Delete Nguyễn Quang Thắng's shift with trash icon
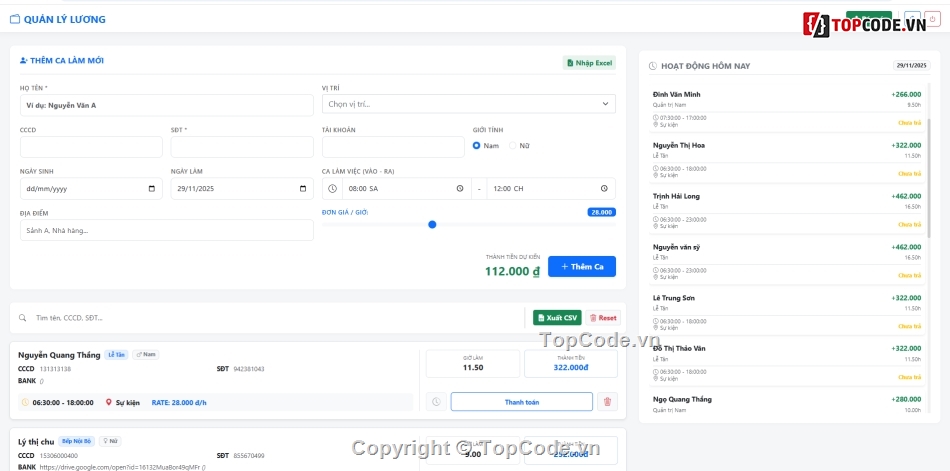This screenshot has height=471, width=950. point(607,402)
